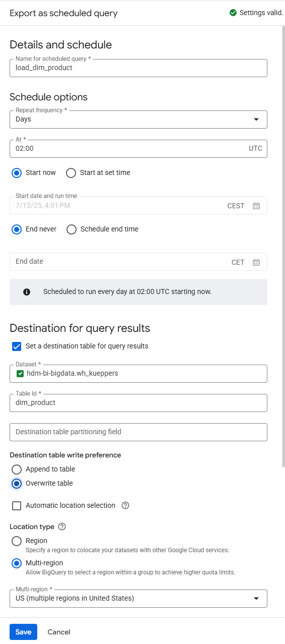Screen dimensions: 285x644
Task: Choose Schedule end time radio button
Action: point(72,229)
